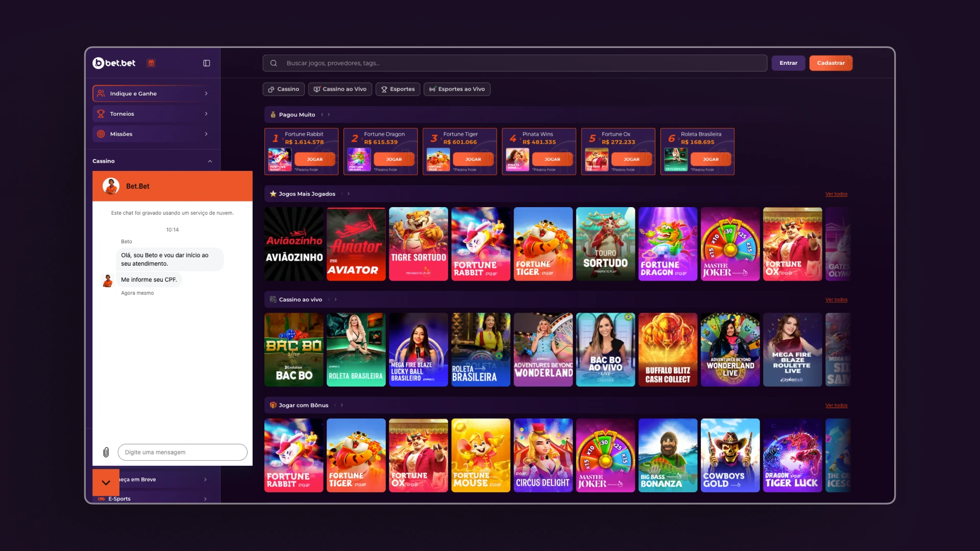The height and width of the screenshot is (551, 980).
Task: Click JOGAR for Fortune Tiger
Action: pyautogui.click(x=473, y=159)
